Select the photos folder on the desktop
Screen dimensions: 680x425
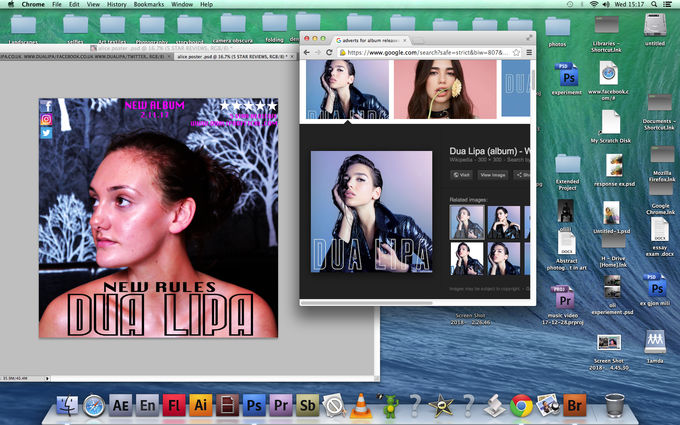click(557, 32)
